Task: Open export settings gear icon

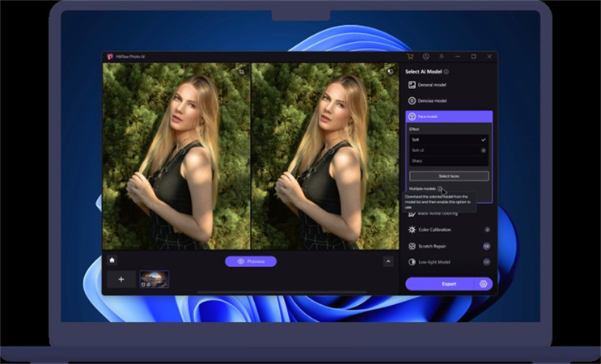Action: [483, 284]
